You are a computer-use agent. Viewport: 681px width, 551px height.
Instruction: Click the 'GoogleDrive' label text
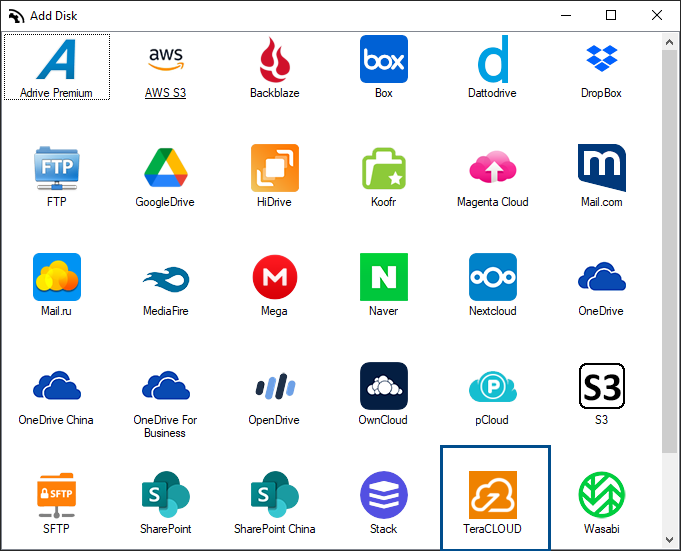165,202
